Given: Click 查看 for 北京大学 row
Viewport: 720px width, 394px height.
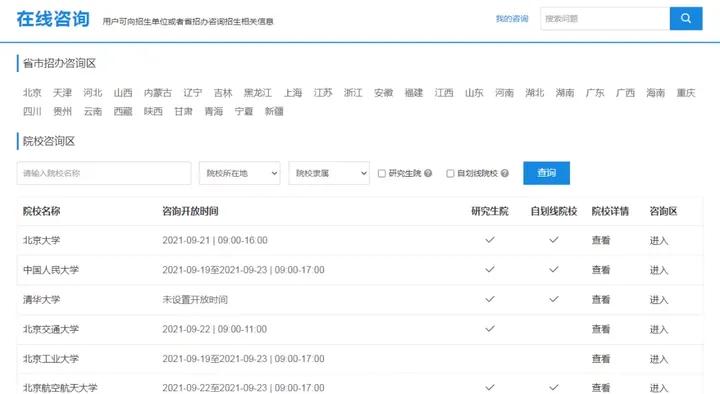Looking at the screenshot, I should [x=601, y=240].
